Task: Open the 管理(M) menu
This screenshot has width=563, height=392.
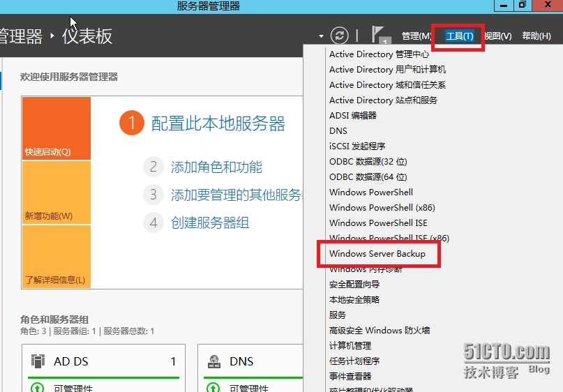Action: point(416,36)
